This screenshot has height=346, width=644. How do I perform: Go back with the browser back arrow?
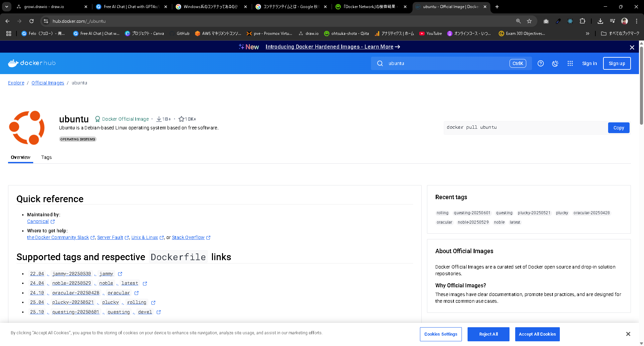click(7, 21)
